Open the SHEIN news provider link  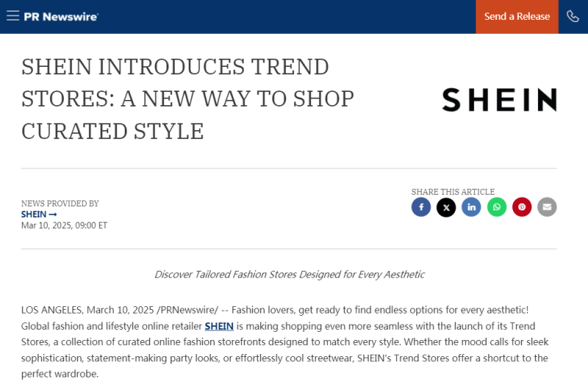coord(34,214)
